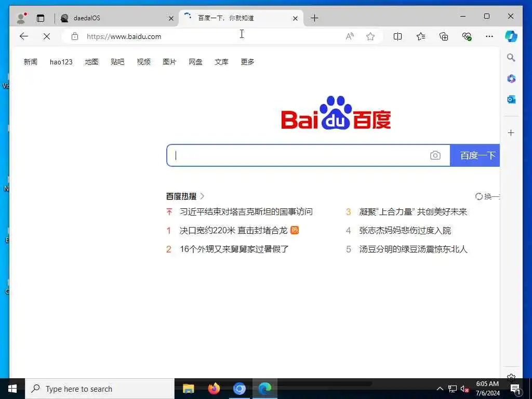Open the clock showing 6:05 AM
The width and height of the screenshot is (532, 399).
pos(487,389)
